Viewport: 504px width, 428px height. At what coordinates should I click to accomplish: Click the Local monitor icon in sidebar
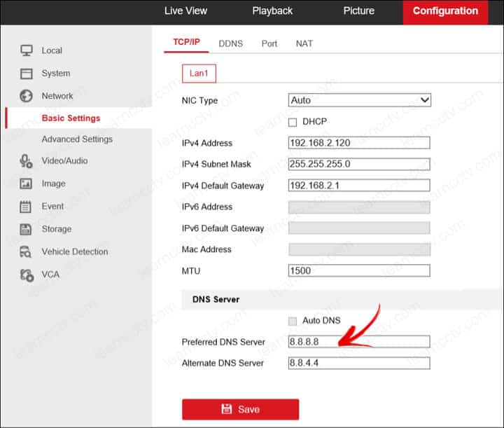pyautogui.click(x=27, y=50)
